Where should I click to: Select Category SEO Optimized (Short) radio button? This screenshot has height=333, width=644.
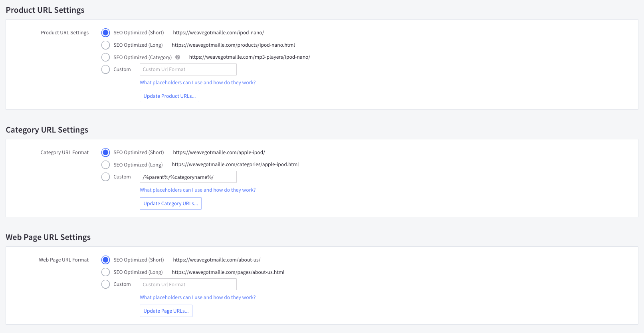[x=105, y=153]
